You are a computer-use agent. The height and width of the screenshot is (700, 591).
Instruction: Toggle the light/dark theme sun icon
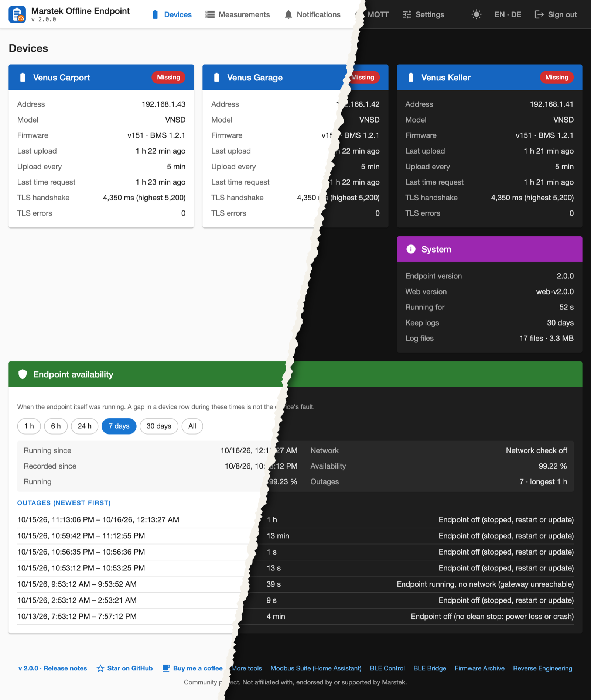[476, 14]
